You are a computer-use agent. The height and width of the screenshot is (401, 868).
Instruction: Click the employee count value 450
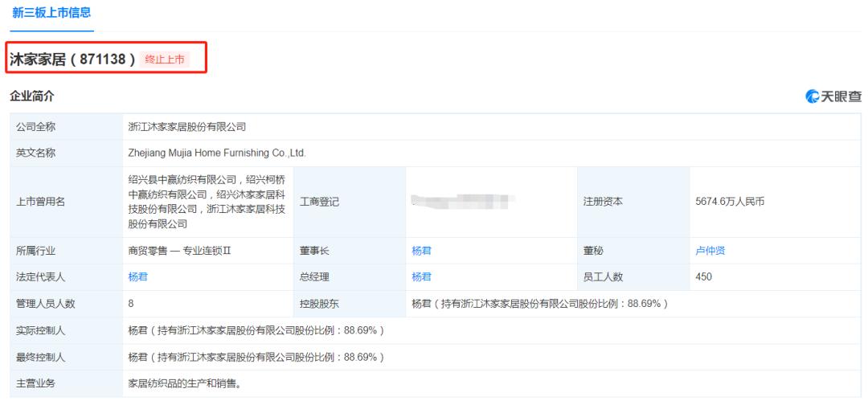[703, 277]
